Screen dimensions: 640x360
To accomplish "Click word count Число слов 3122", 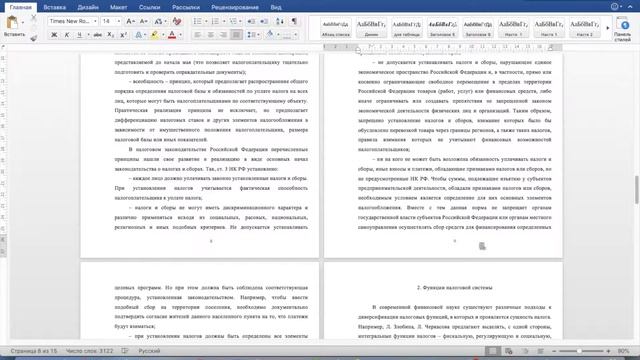I will point(89,351).
